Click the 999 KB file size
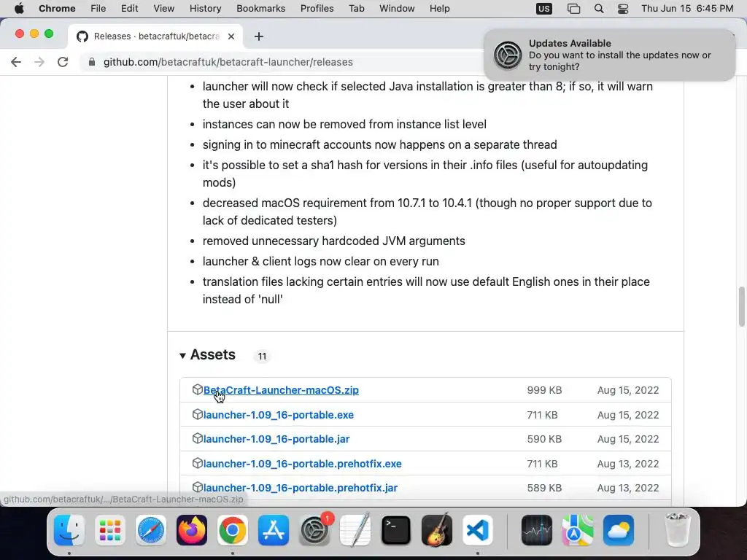 pyautogui.click(x=544, y=390)
